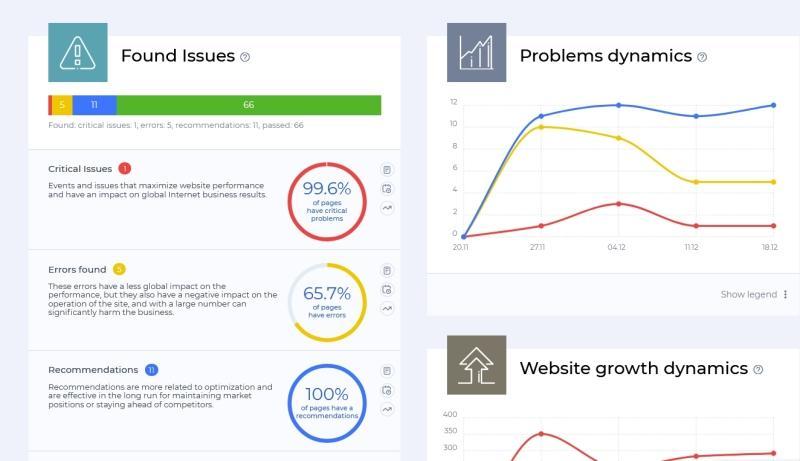Screen dimensions: 800x461
Task: Show Critical Issues trend chart icon
Action: 387,208
